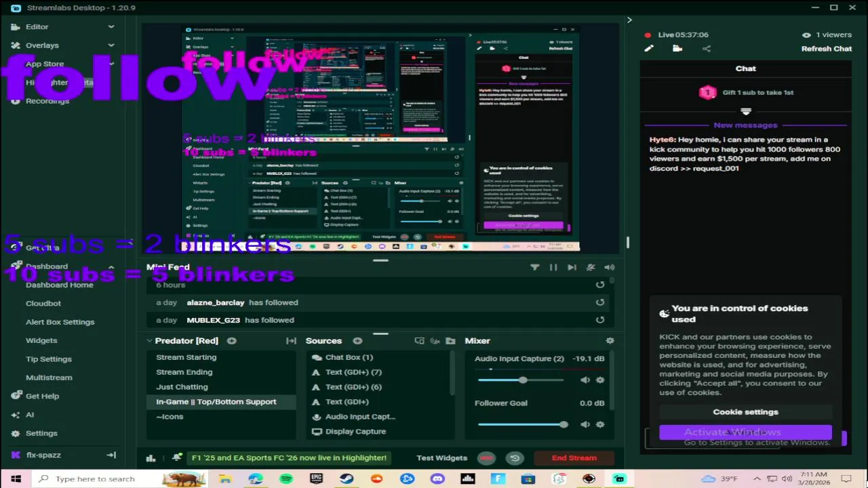This screenshot has height=488, width=868.
Task: Toggle the Mini Feed alert volume speaker icon
Action: [x=609, y=267]
